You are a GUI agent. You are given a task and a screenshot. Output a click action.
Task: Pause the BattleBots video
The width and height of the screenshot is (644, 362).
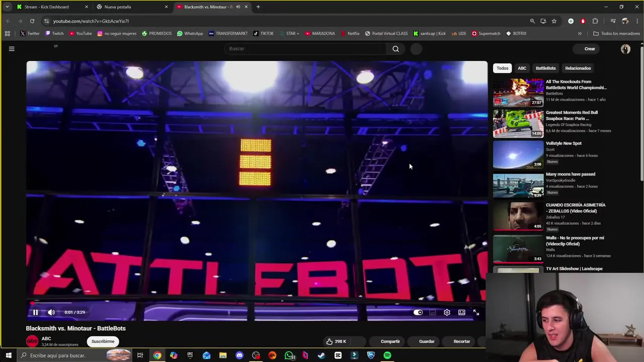coord(35,312)
